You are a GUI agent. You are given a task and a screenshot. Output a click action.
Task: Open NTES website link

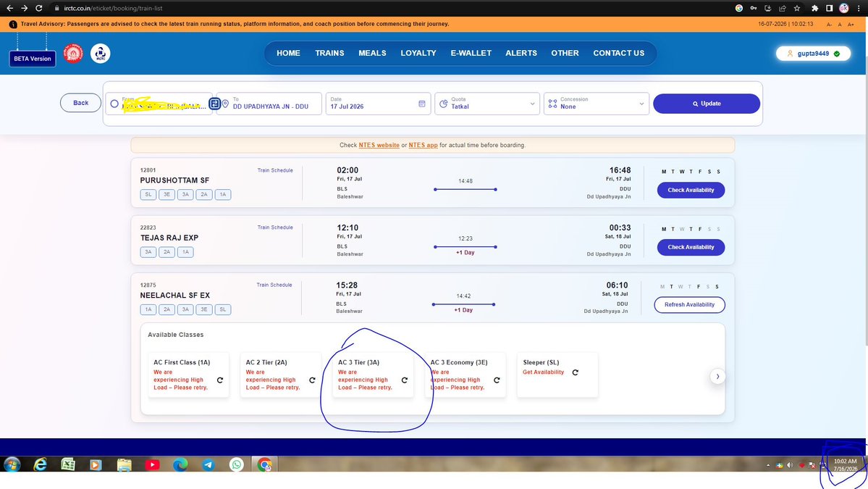coord(379,145)
